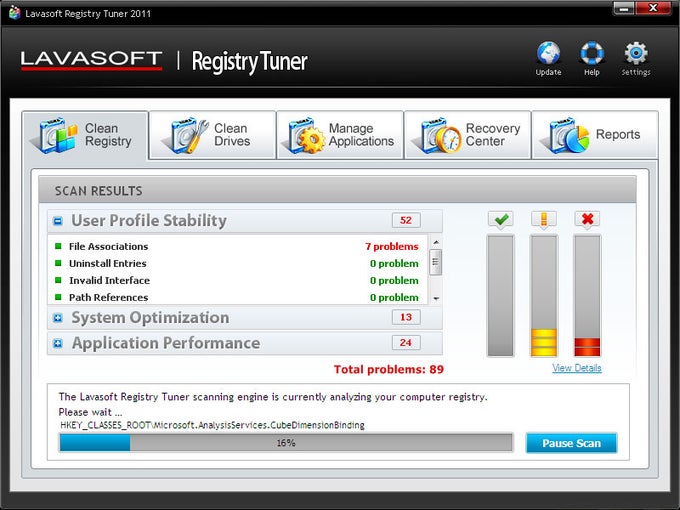This screenshot has height=510, width=680.
Task: Select the Invalid Interface row
Action: (x=238, y=280)
